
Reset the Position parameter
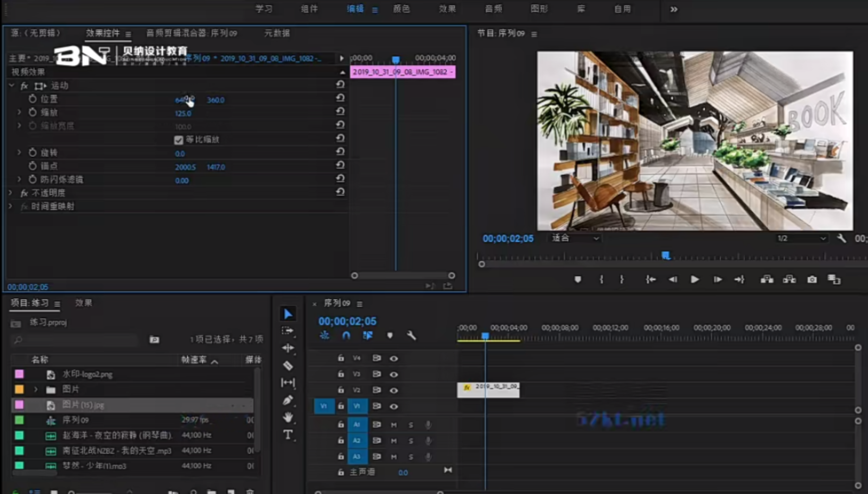[340, 98]
